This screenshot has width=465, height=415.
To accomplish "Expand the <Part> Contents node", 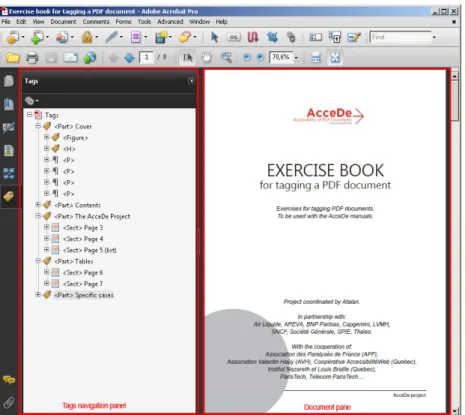I will [x=38, y=204].
